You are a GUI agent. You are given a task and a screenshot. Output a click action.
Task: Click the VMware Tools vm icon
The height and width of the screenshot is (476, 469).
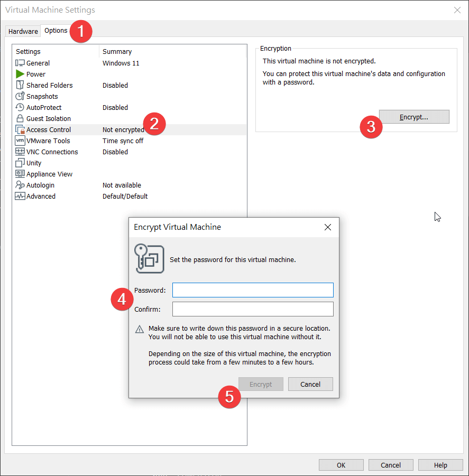[x=20, y=141]
